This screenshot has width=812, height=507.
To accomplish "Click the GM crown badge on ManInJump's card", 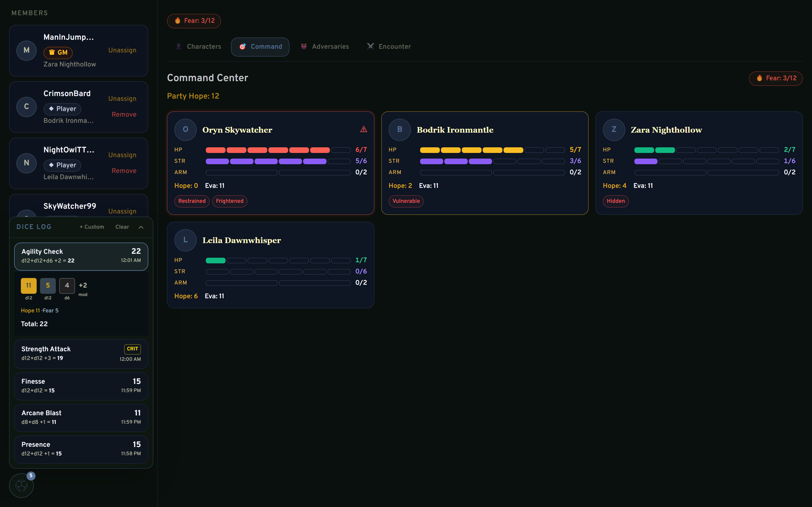I will click(58, 53).
